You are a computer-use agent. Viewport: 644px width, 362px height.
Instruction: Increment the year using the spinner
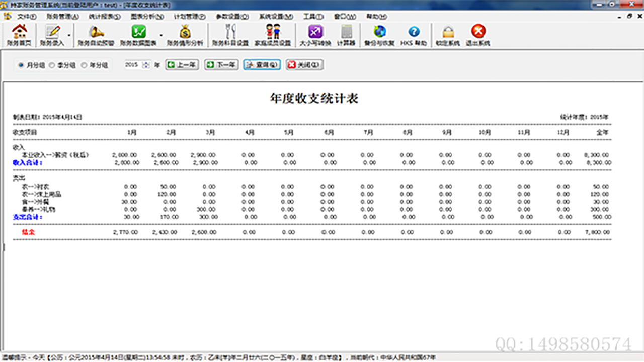point(145,63)
